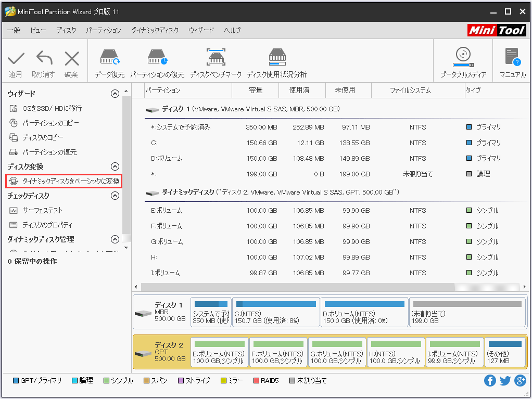Open the Partition (パーティション) menu

click(x=104, y=30)
